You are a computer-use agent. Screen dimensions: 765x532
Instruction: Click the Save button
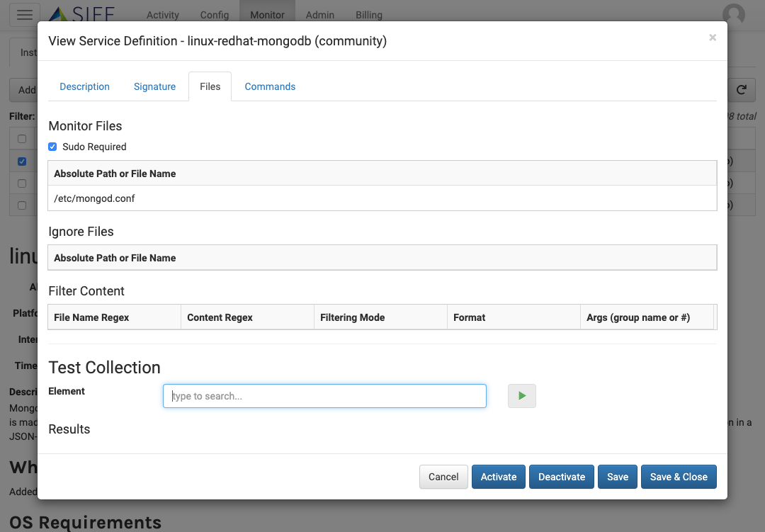tap(618, 477)
